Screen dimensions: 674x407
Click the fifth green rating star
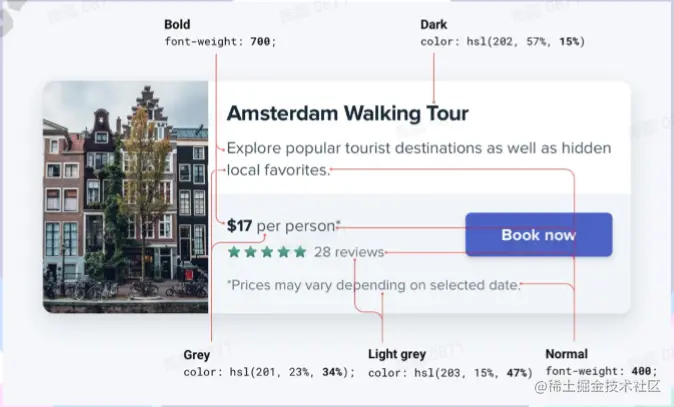pos(300,251)
